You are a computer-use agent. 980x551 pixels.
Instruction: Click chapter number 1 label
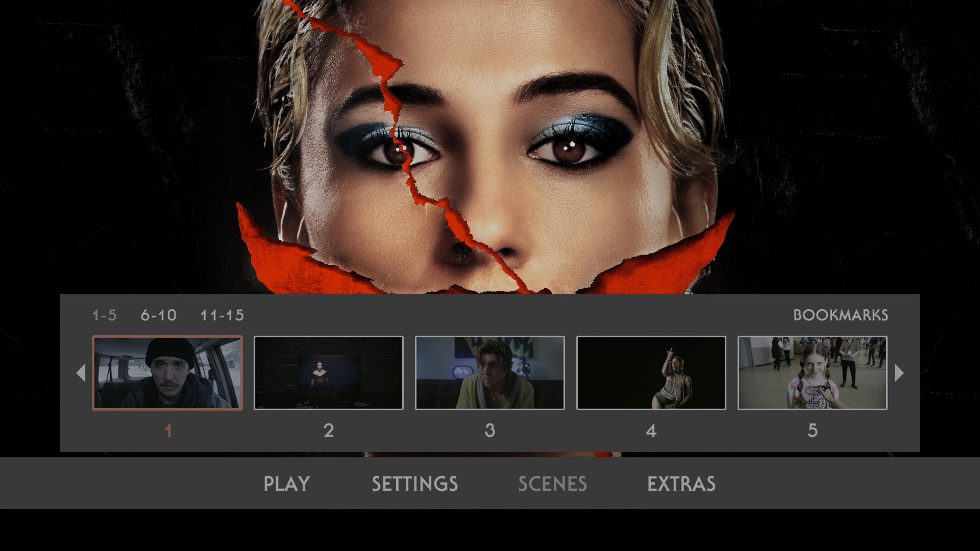[168, 431]
